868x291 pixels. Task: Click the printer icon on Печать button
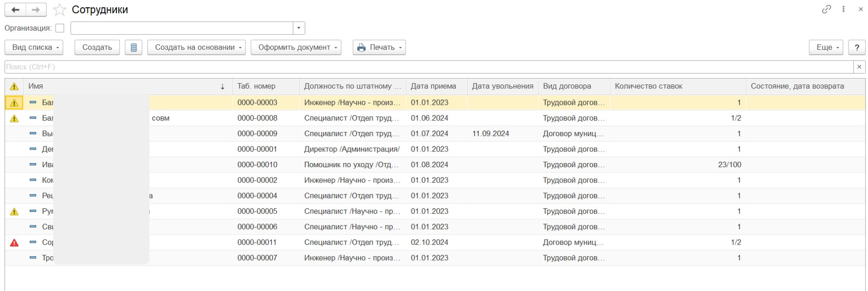pyautogui.click(x=361, y=47)
